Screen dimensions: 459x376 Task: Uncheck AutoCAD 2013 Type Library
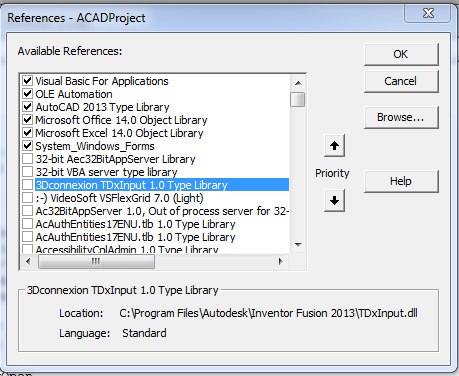[x=27, y=107]
